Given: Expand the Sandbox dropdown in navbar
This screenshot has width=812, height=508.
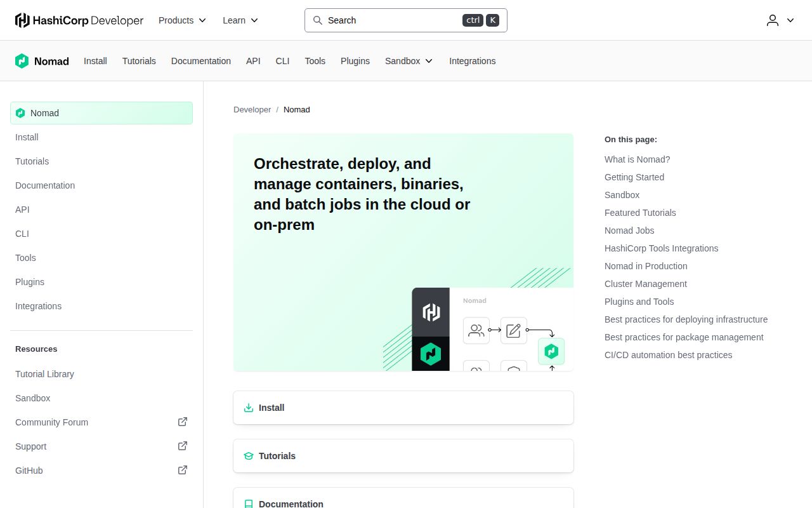Looking at the screenshot, I should [409, 61].
